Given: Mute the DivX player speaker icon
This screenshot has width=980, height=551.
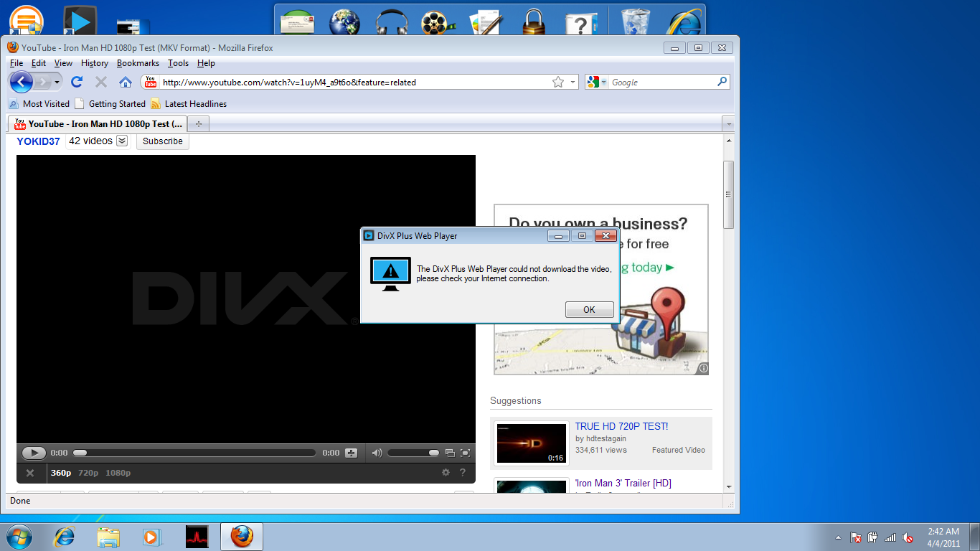Looking at the screenshot, I should (377, 453).
